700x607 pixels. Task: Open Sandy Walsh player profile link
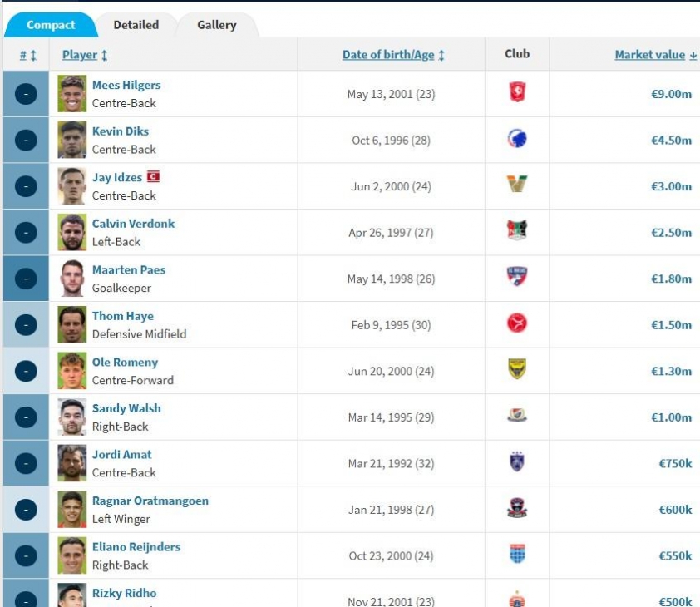[126, 408]
